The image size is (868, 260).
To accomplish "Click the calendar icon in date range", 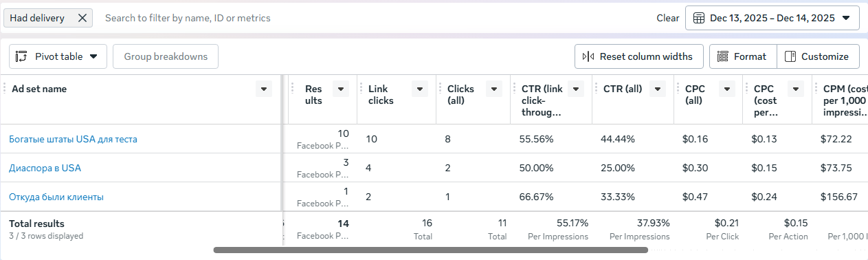I will [x=698, y=18].
